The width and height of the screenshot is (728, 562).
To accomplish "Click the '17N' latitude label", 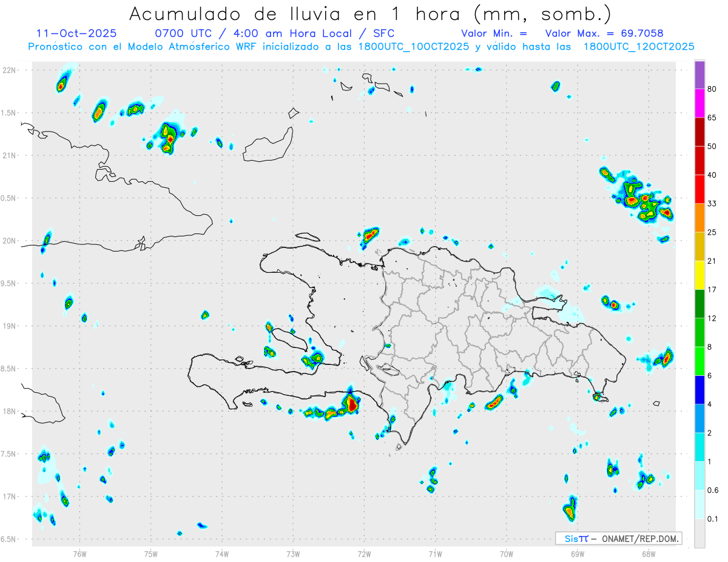I will pyautogui.click(x=9, y=496).
